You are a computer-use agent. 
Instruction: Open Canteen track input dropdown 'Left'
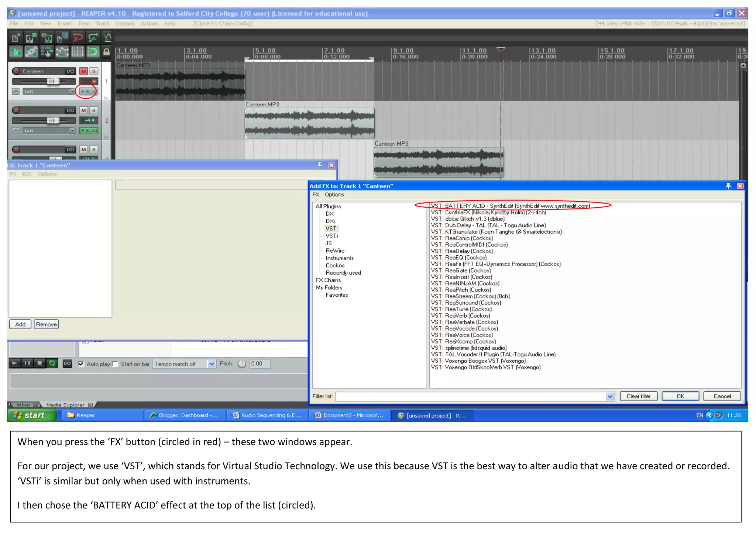coord(49,91)
